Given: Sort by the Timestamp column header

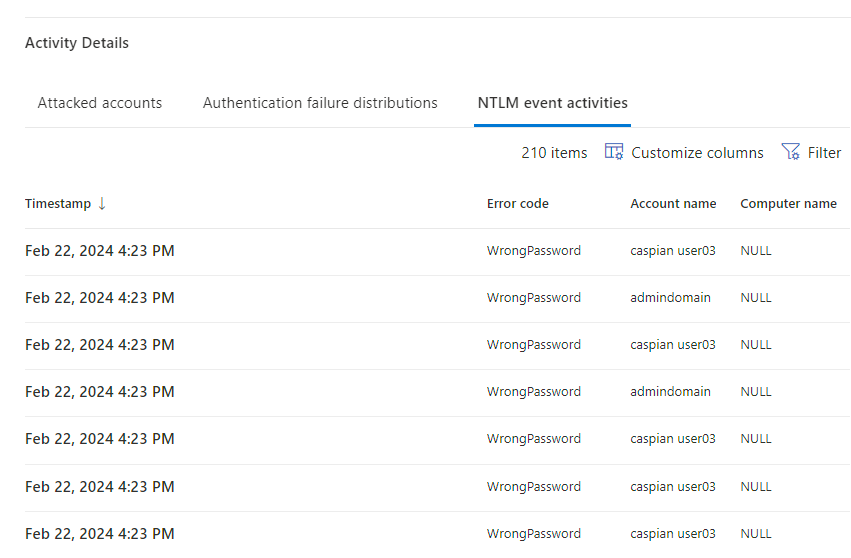Looking at the screenshot, I should click(x=58, y=204).
